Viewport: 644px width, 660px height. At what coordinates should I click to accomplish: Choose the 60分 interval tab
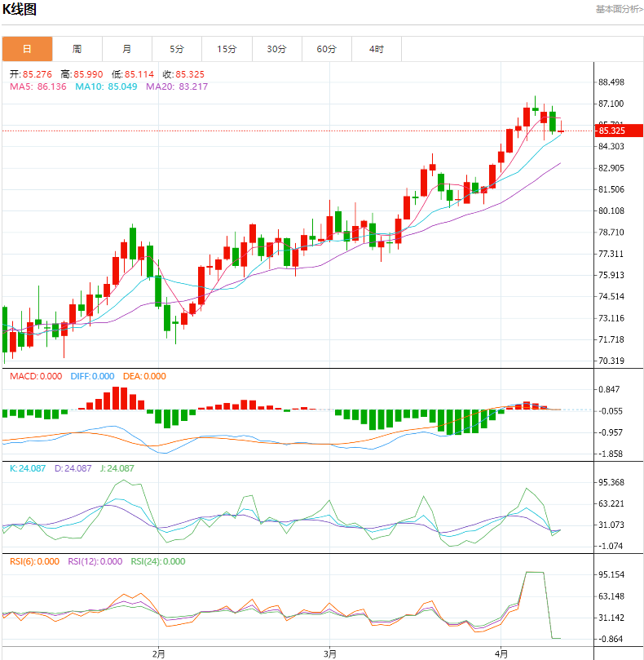(327, 49)
